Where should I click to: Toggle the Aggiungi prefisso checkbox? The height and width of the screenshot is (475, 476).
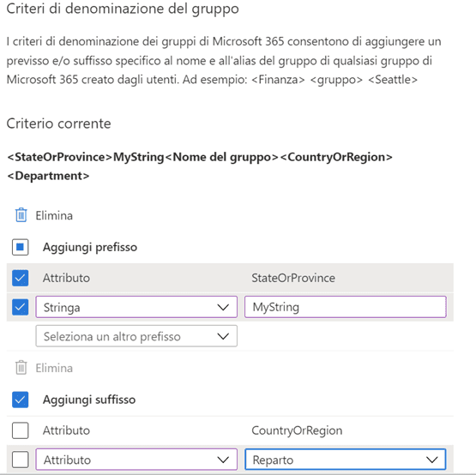point(21,247)
